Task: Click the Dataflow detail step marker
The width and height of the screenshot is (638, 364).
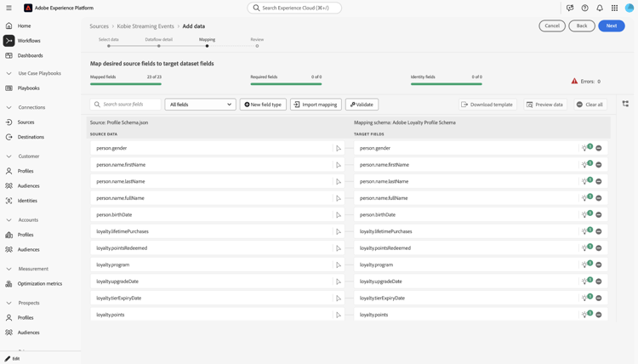Action: 159,46
